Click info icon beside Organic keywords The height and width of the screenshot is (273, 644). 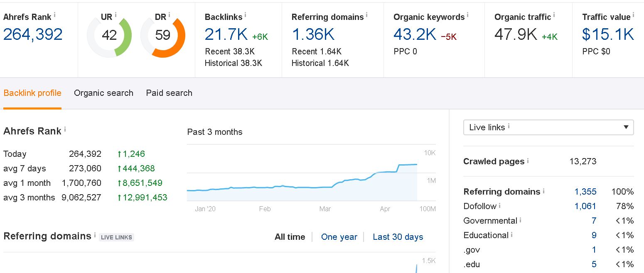coord(467,15)
